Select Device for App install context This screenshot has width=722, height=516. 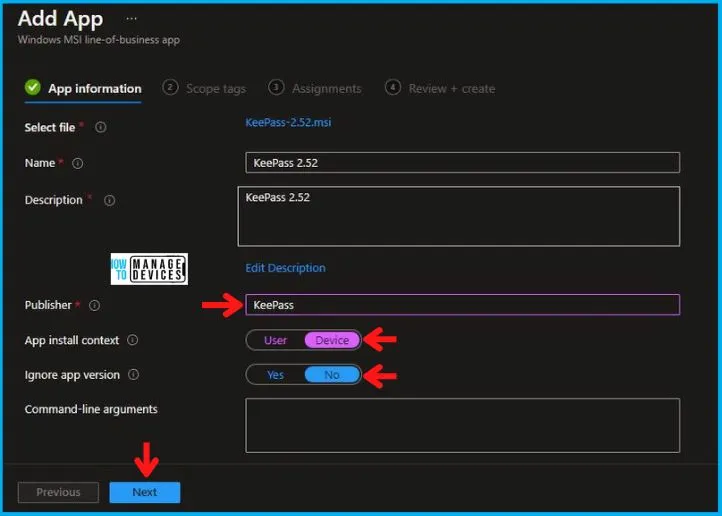click(x=332, y=340)
